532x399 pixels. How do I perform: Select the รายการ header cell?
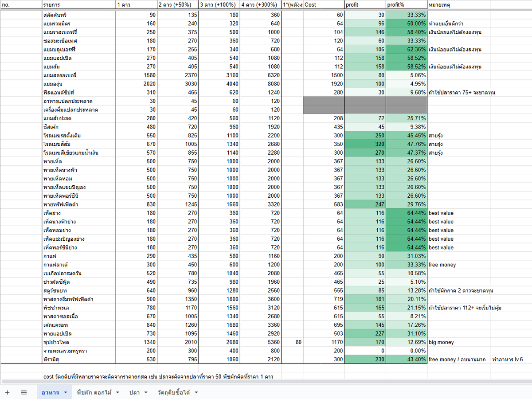pyautogui.click(x=79, y=4)
